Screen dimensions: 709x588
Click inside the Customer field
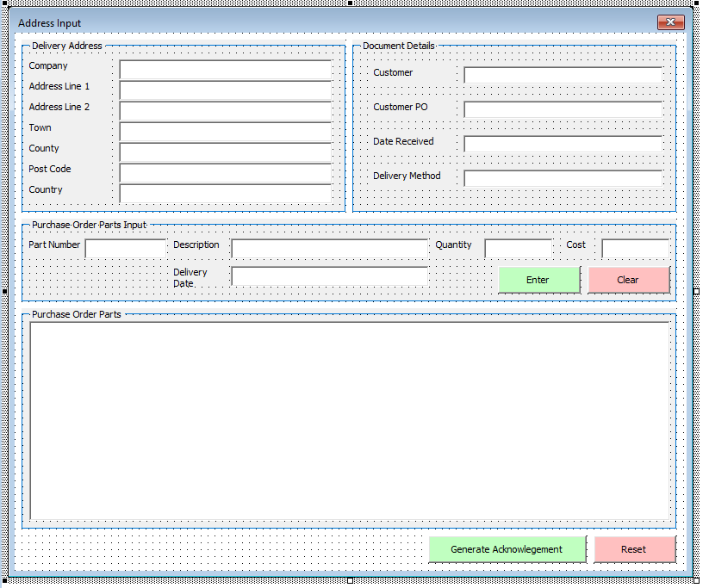tap(562, 75)
